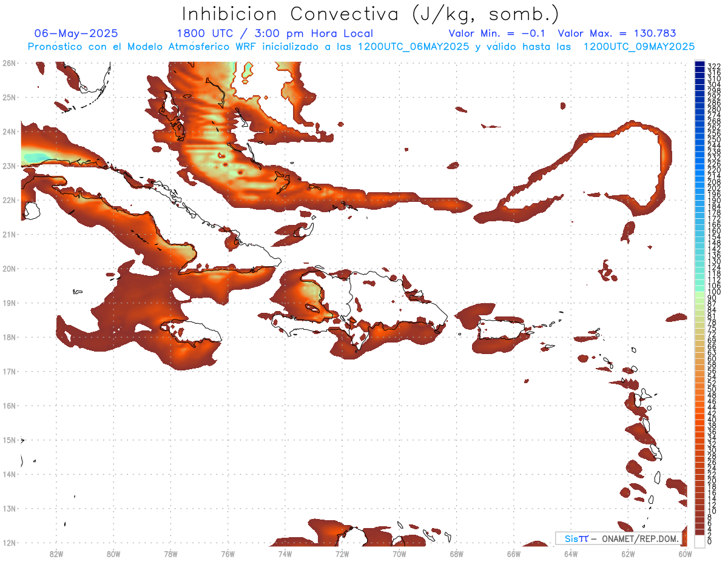This screenshot has height=562, width=728.
Task: Click the longitude label '72W'
Action: [x=342, y=554]
